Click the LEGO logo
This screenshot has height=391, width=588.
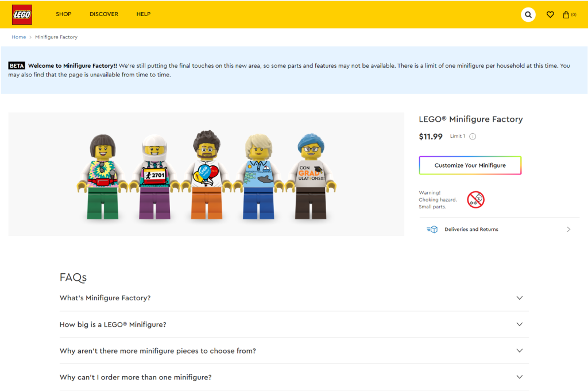tap(22, 14)
